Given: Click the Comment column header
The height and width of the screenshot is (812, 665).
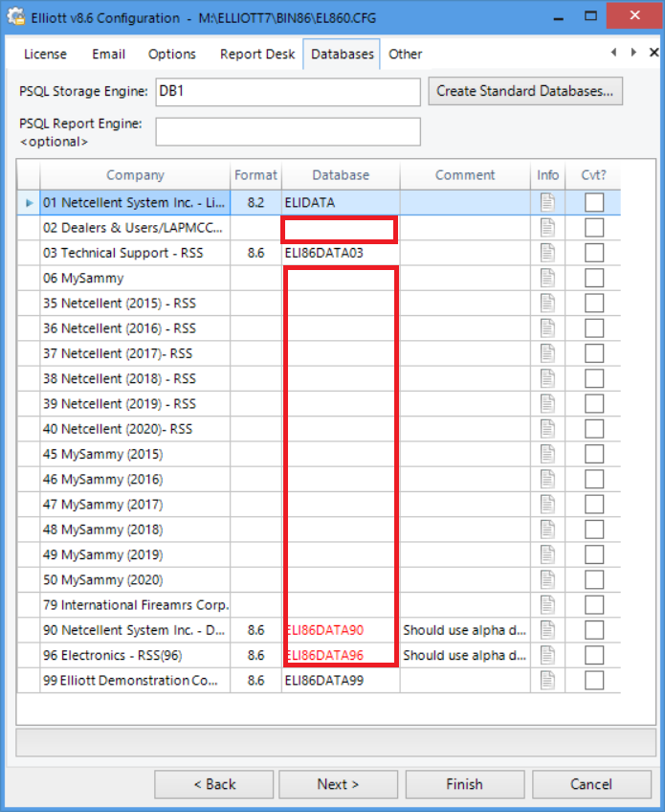Looking at the screenshot, I should coord(465,175).
